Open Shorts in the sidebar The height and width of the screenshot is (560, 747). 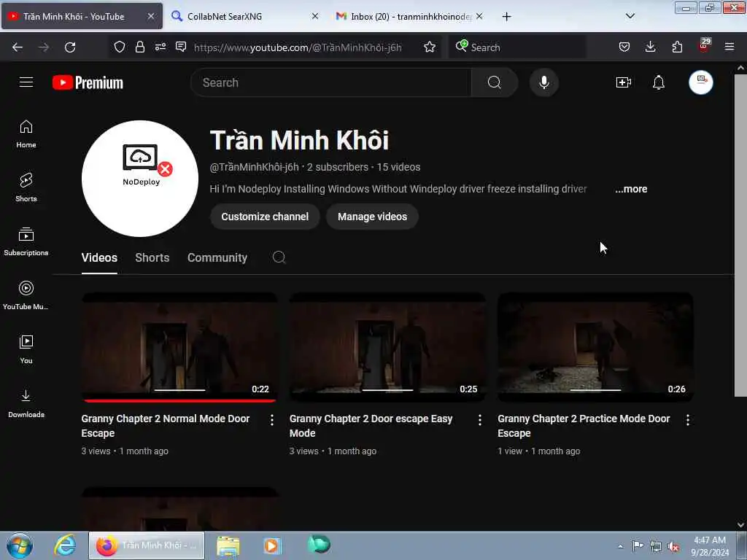pyautogui.click(x=26, y=187)
